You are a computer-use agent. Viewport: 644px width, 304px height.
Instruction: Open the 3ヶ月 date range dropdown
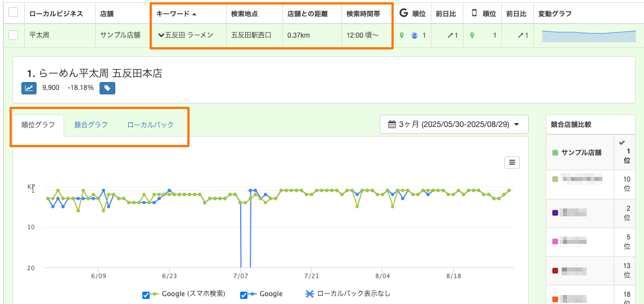coord(454,124)
